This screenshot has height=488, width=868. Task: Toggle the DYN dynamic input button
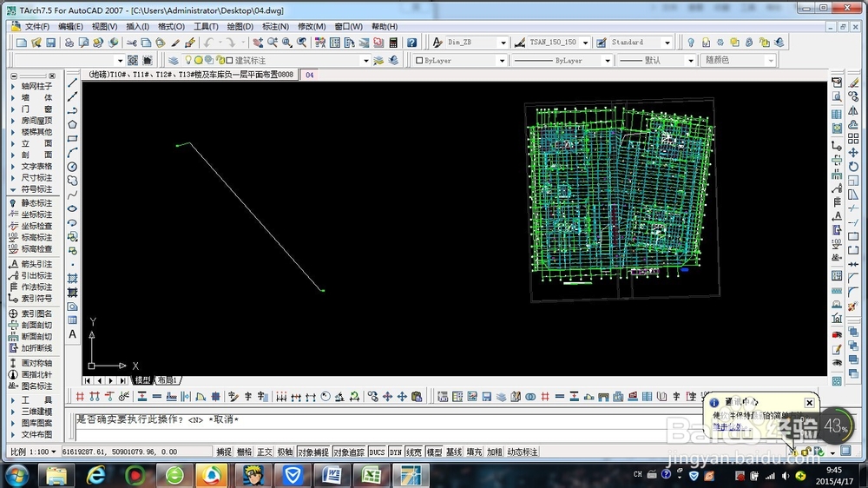(396, 452)
